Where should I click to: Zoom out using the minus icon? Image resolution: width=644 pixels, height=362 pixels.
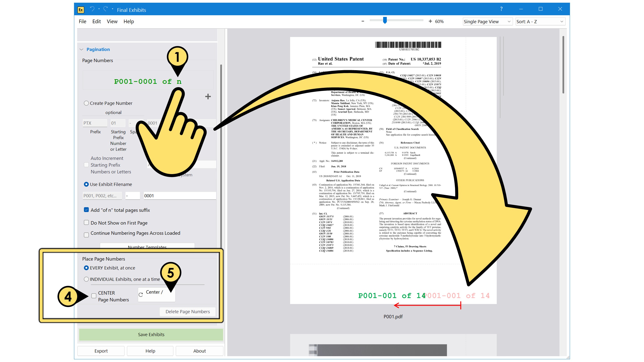click(x=363, y=21)
